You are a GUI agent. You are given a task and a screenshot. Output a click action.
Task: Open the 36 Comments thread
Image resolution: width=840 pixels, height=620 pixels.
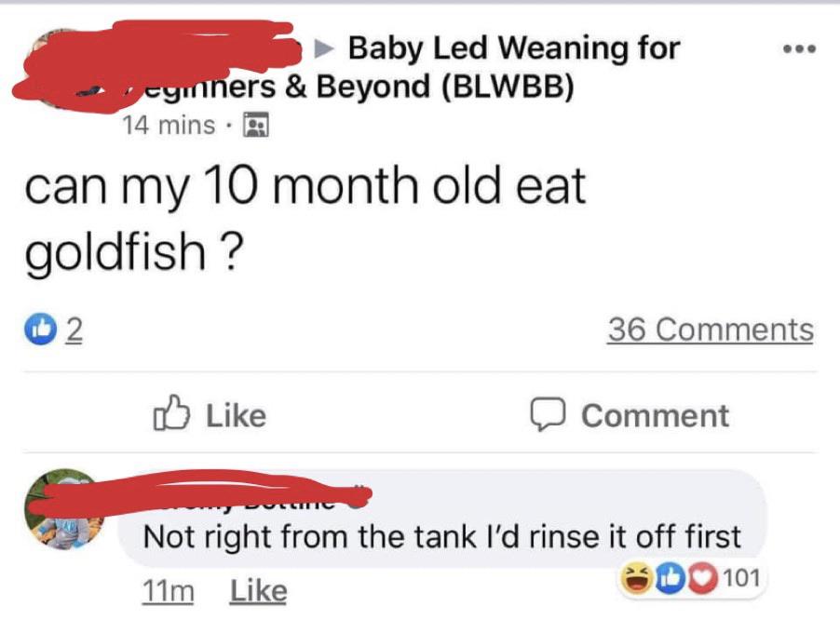click(x=711, y=328)
